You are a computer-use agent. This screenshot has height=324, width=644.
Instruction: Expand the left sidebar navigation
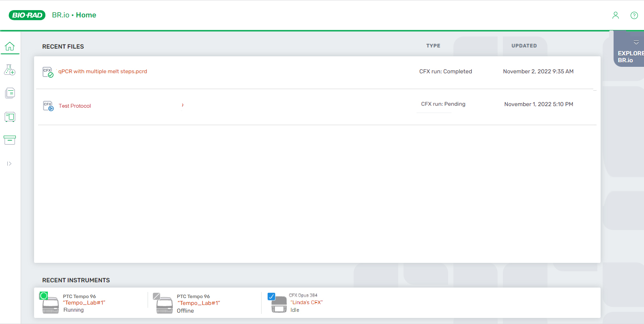(9, 164)
